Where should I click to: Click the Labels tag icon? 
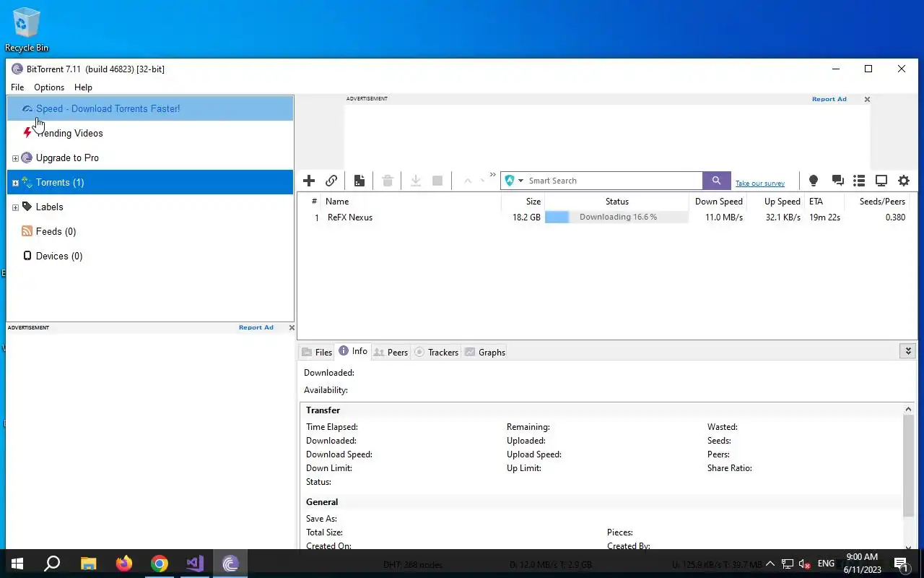pos(27,207)
